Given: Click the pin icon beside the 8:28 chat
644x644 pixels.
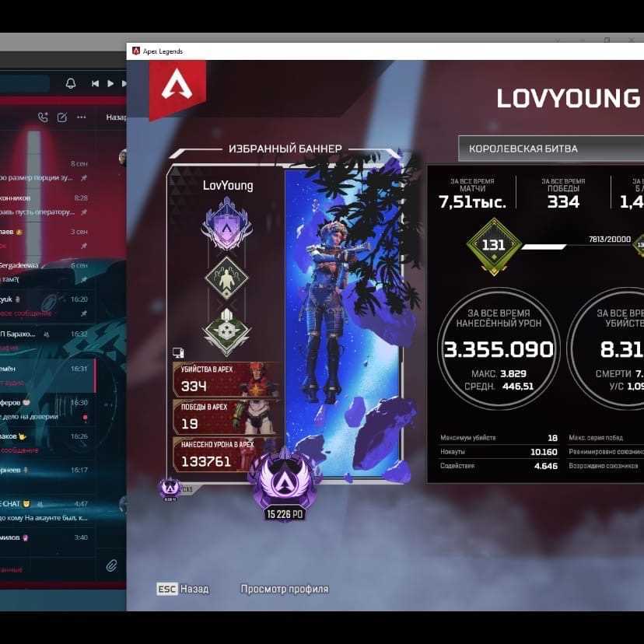Looking at the screenshot, I should (x=84, y=212).
